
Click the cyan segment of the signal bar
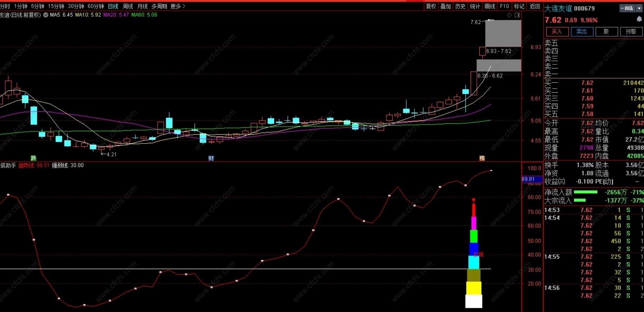474,262
